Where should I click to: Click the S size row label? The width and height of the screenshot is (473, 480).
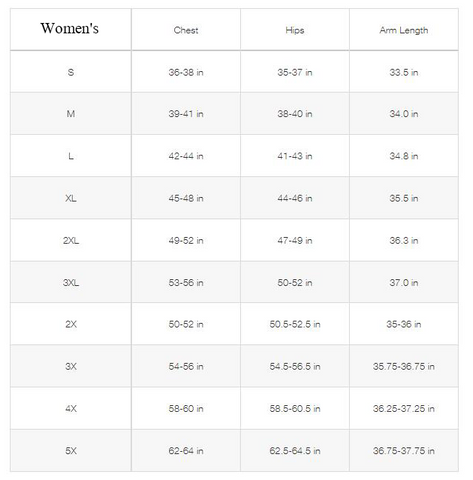pos(71,72)
